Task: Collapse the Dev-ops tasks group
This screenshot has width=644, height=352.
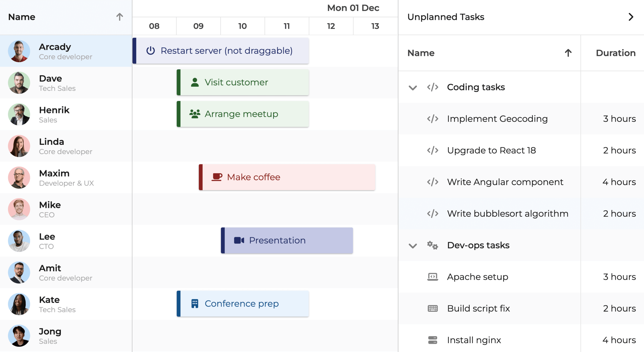Action: click(413, 245)
